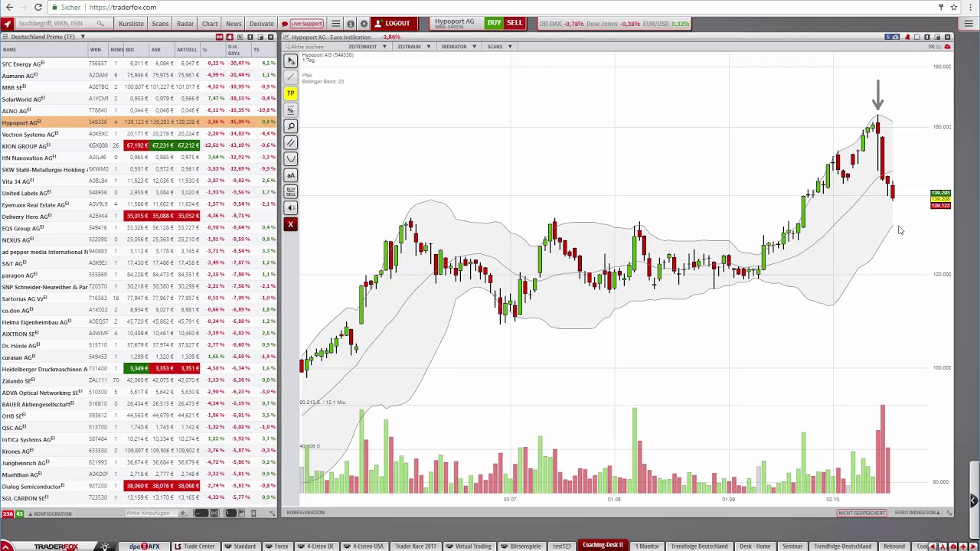Toggle the green 43 counter below watchlist

[x=19, y=514]
